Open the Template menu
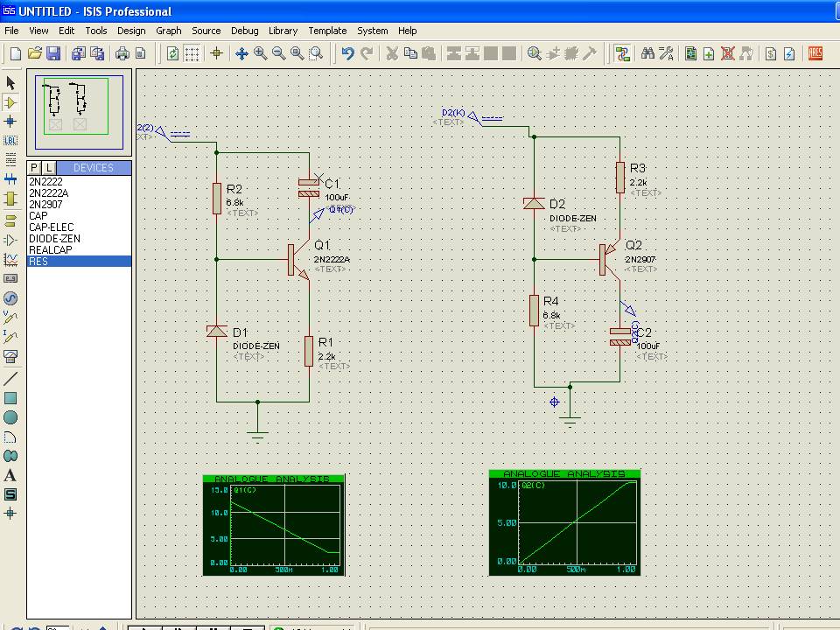 pos(327,31)
